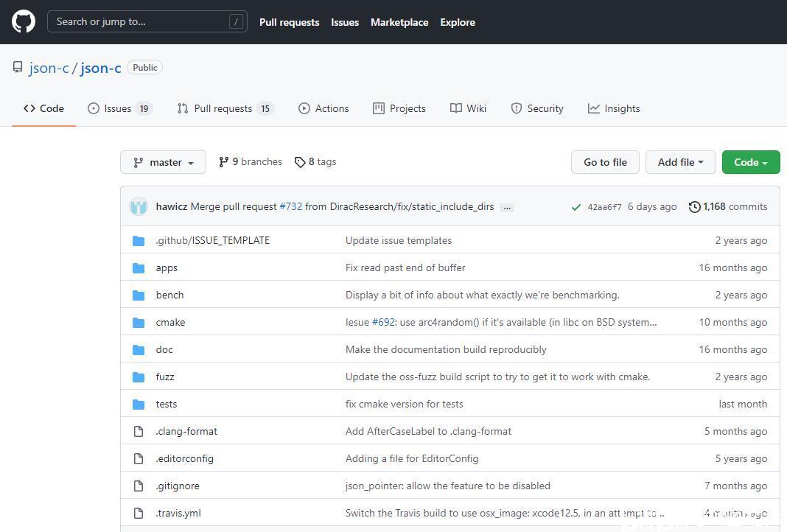Click the commit history clock icon
The height and width of the screenshot is (532, 787).
[x=694, y=207]
